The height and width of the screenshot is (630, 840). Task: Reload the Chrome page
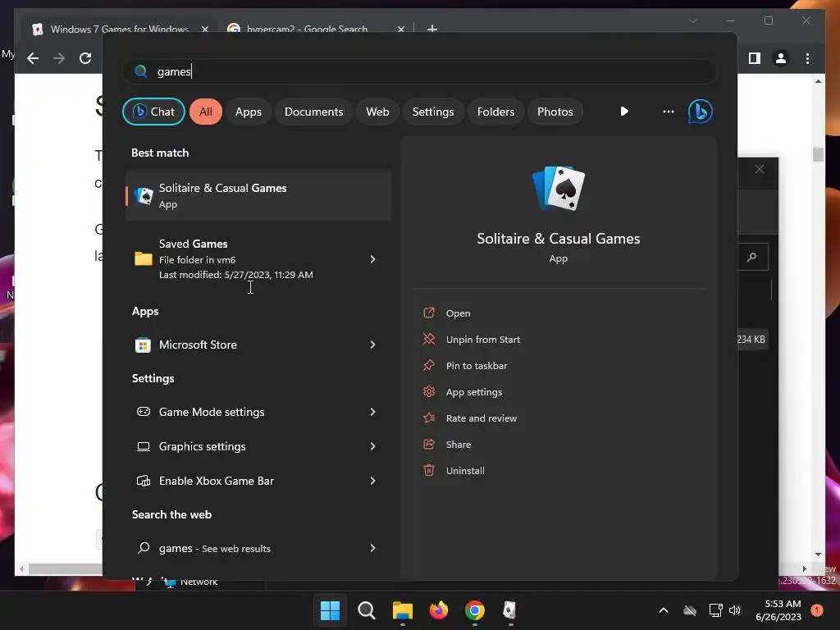(x=85, y=58)
